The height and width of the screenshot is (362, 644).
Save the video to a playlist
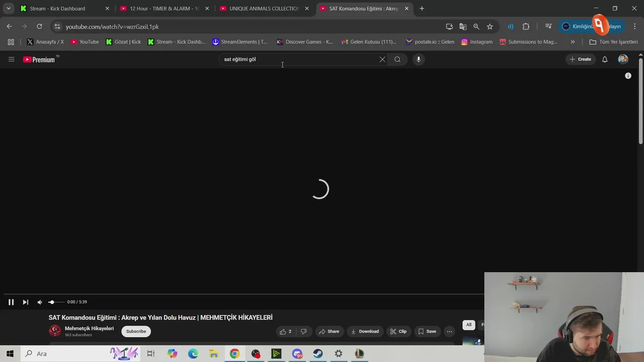point(427,331)
